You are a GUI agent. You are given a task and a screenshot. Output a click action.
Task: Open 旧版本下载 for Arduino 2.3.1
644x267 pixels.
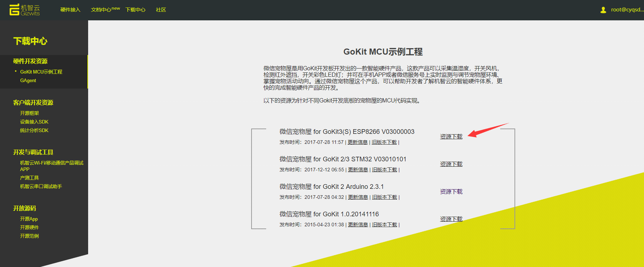(x=385, y=197)
